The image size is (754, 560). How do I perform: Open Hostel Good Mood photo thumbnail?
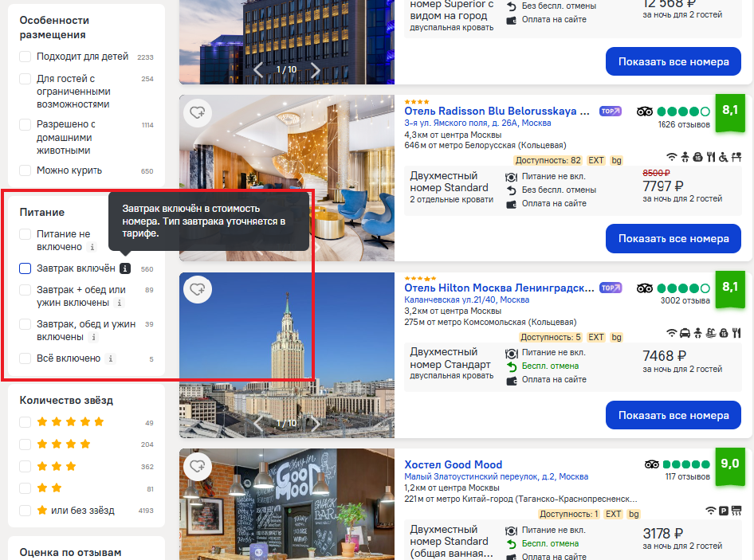coord(287,504)
